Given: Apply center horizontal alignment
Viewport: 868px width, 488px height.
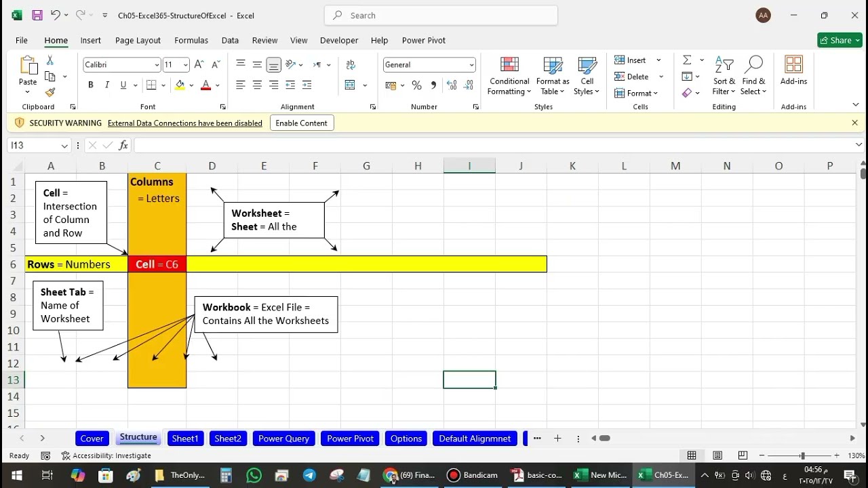Looking at the screenshot, I should [x=257, y=85].
